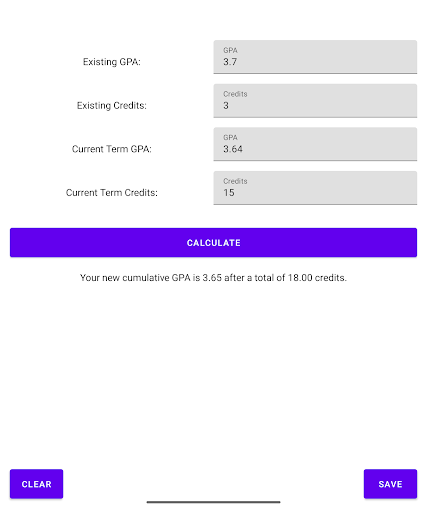The height and width of the screenshot is (512, 427).
Task: Place cursor on the 3.7 value
Action: click(230, 62)
